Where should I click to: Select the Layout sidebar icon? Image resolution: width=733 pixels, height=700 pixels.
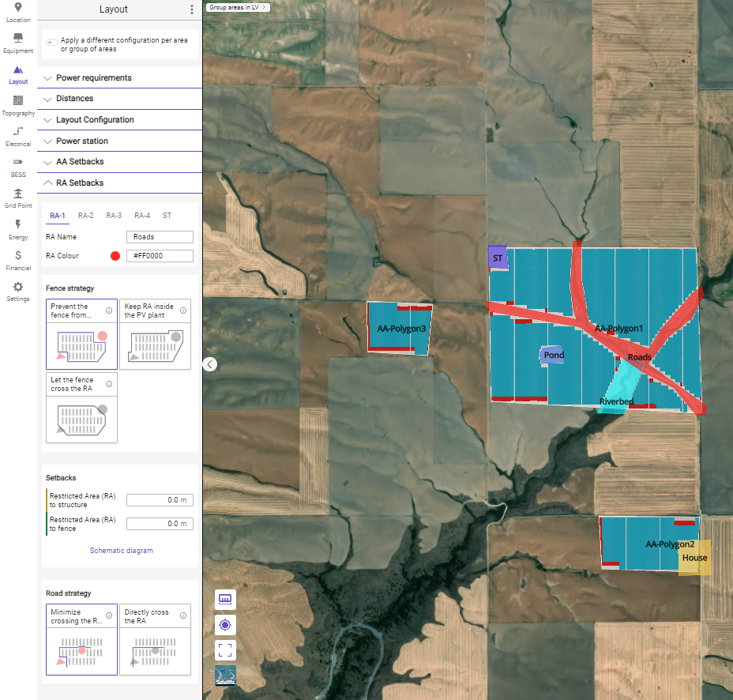17,75
